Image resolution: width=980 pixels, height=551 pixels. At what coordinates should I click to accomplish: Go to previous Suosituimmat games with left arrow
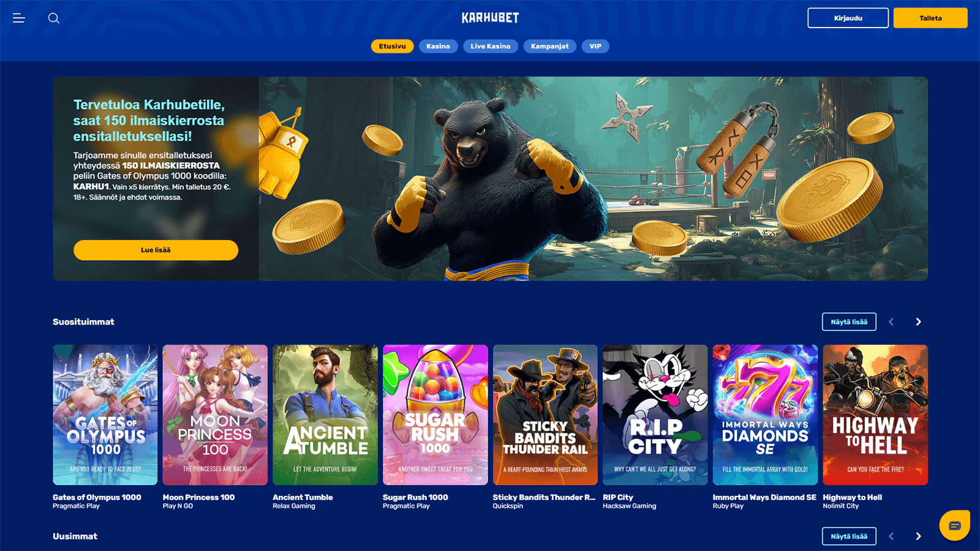(891, 322)
